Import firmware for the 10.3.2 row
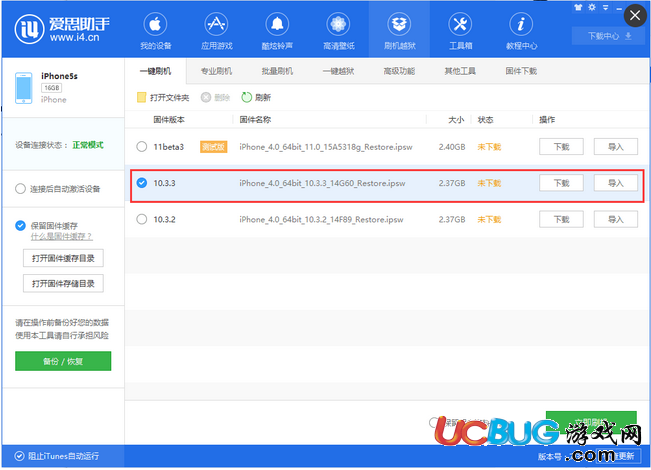The width and height of the screenshot is (651, 470). coord(616,219)
